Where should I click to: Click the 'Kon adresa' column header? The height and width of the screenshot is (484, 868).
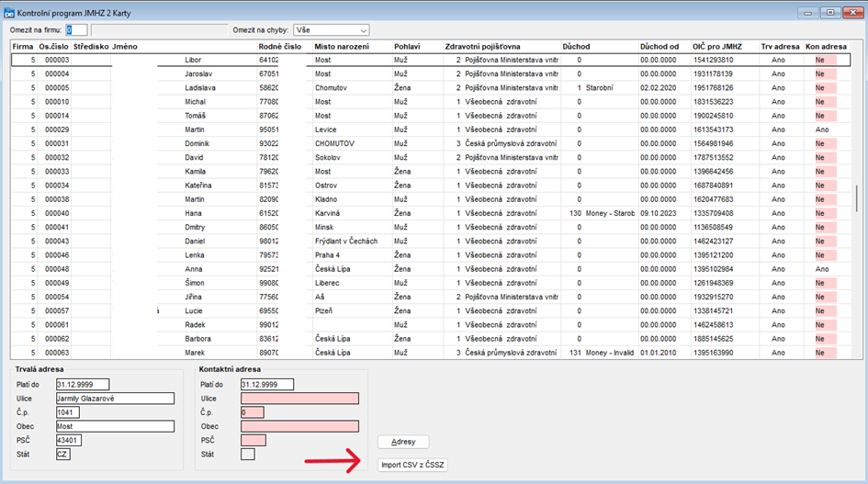point(826,46)
